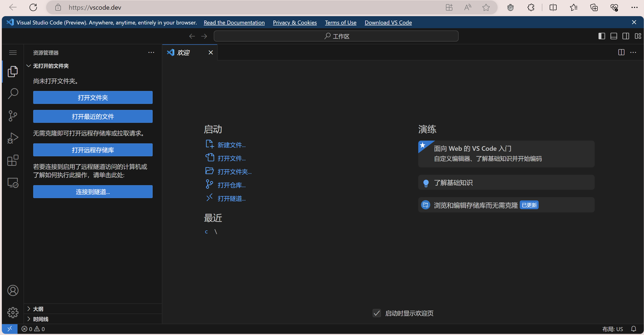This screenshot has width=644, height=335.
Task: Click the browser refresh button
Action: [33, 7]
